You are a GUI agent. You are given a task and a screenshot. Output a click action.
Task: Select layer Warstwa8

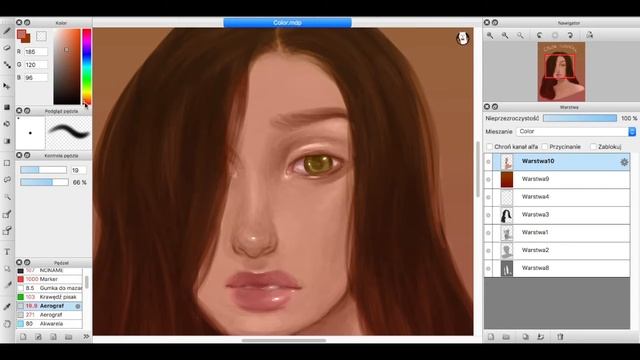pos(557,269)
